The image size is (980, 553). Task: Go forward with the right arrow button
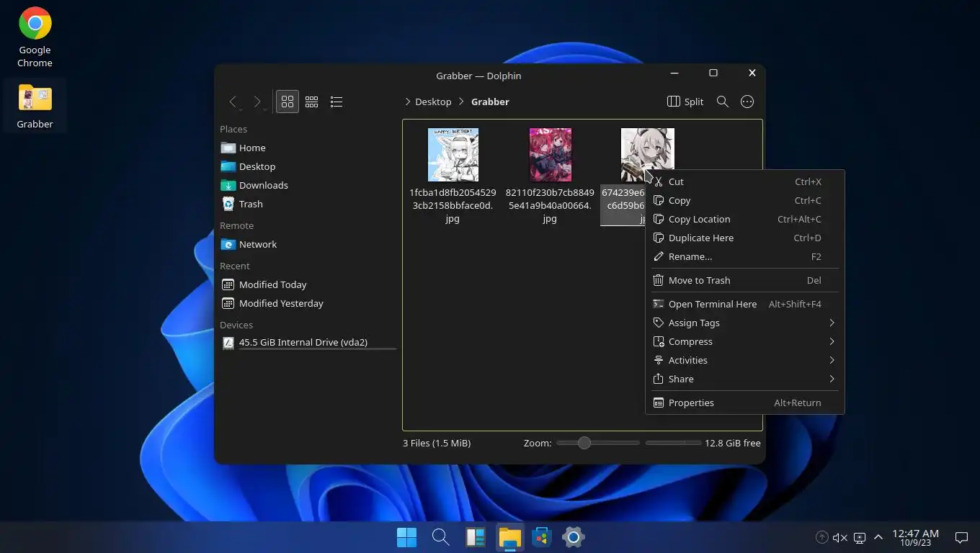click(x=257, y=102)
